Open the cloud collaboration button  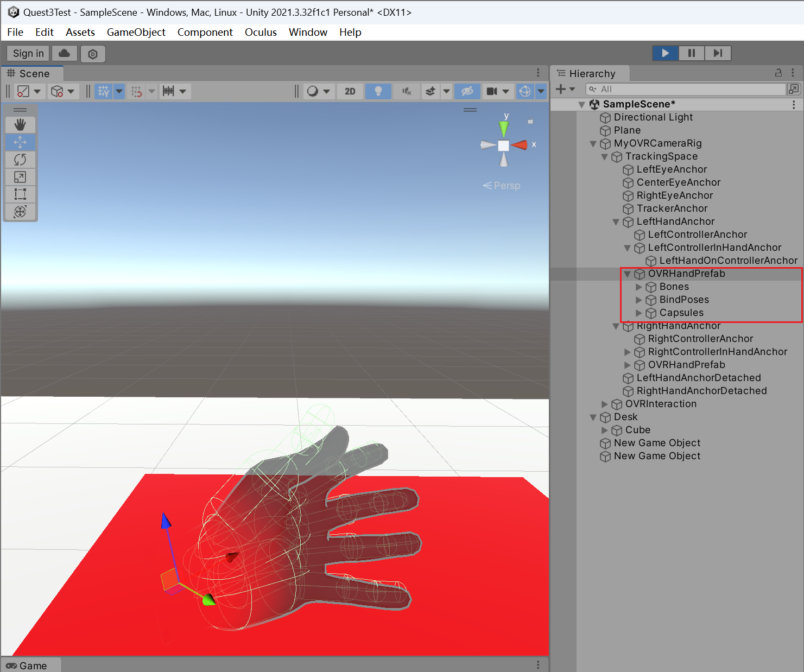[x=64, y=53]
